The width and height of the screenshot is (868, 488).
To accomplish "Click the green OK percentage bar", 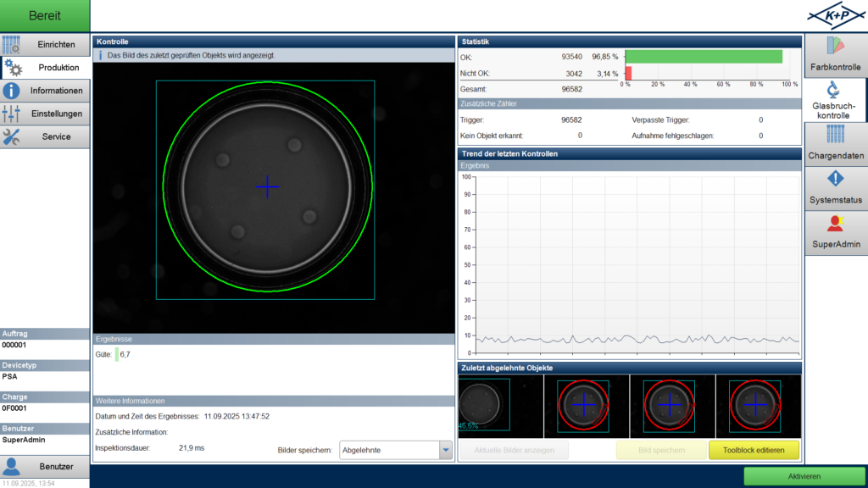I will pyautogui.click(x=704, y=57).
